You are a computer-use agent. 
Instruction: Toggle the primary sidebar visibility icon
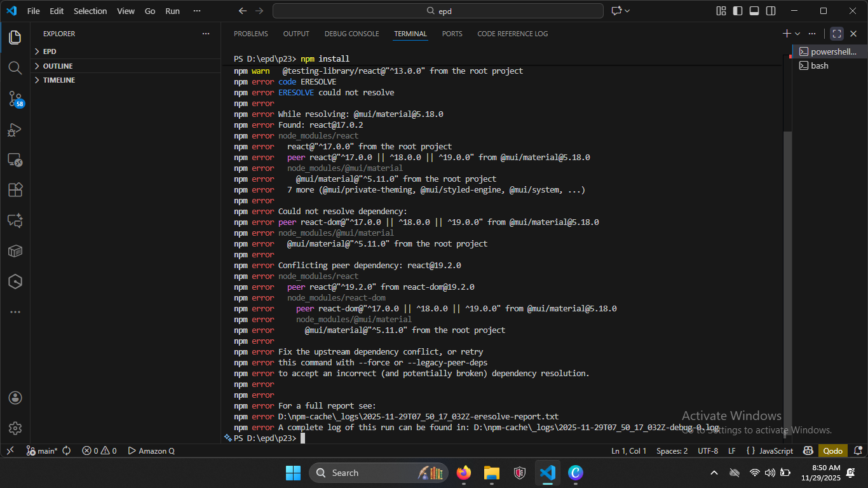[x=738, y=11]
